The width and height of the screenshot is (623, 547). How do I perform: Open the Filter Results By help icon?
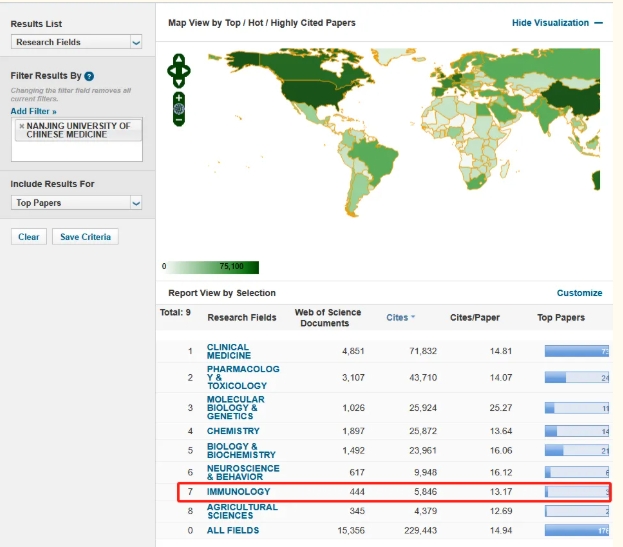pos(90,76)
